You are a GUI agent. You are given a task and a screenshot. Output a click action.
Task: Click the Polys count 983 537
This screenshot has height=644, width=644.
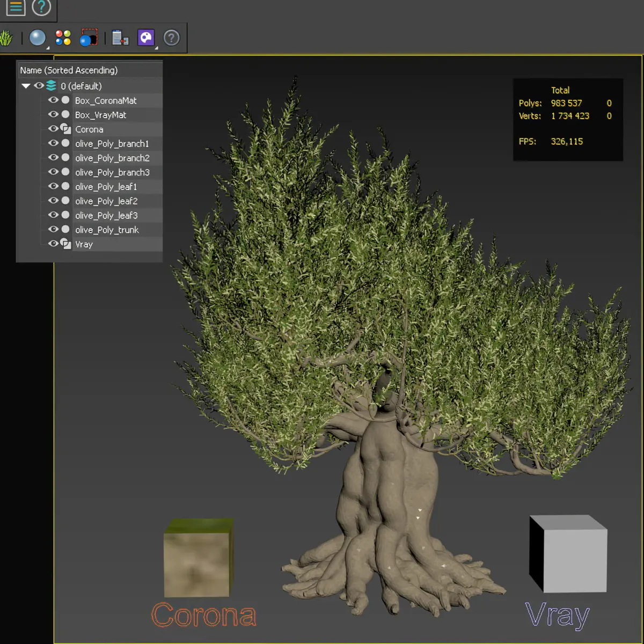pyautogui.click(x=566, y=103)
